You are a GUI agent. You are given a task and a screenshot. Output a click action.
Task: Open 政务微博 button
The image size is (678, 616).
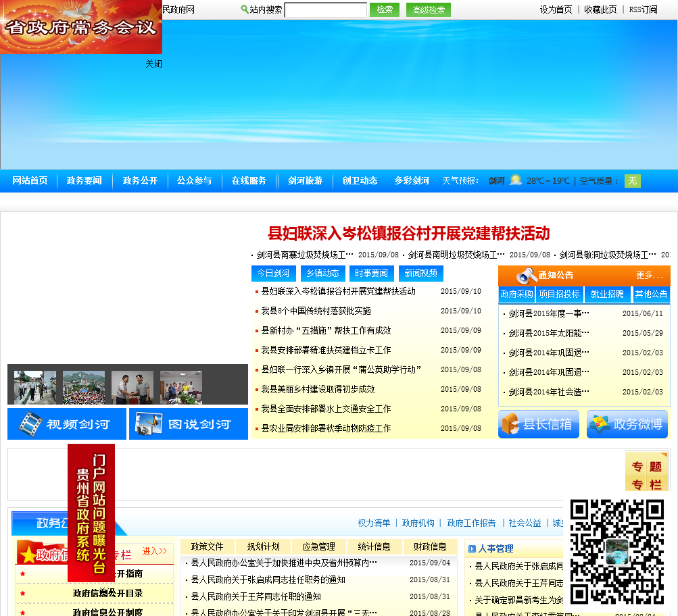click(x=627, y=424)
